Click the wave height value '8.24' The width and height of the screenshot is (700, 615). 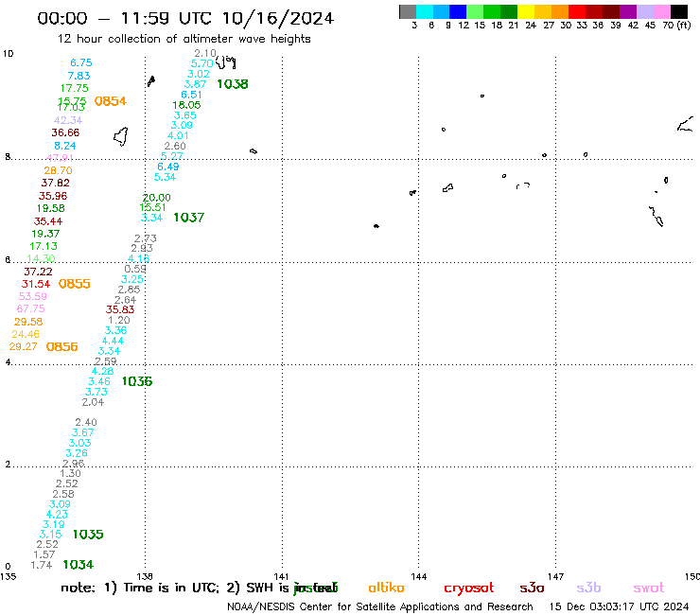(x=65, y=146)
